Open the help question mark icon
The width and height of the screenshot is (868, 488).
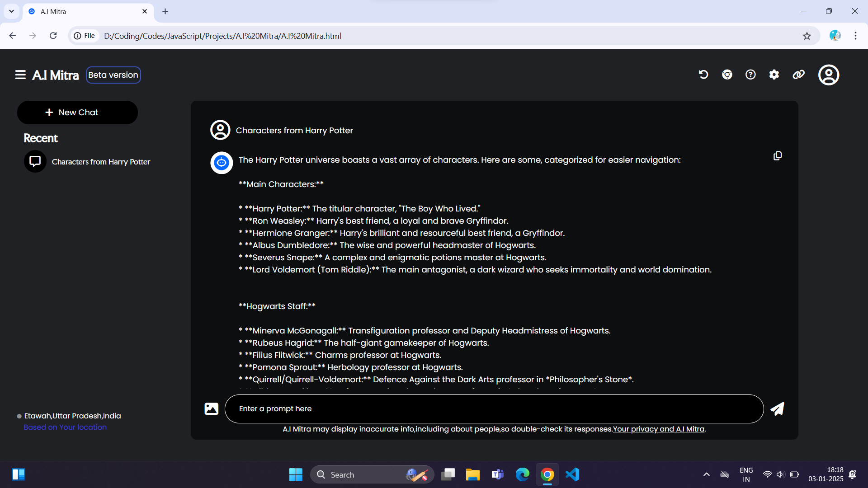750,75
